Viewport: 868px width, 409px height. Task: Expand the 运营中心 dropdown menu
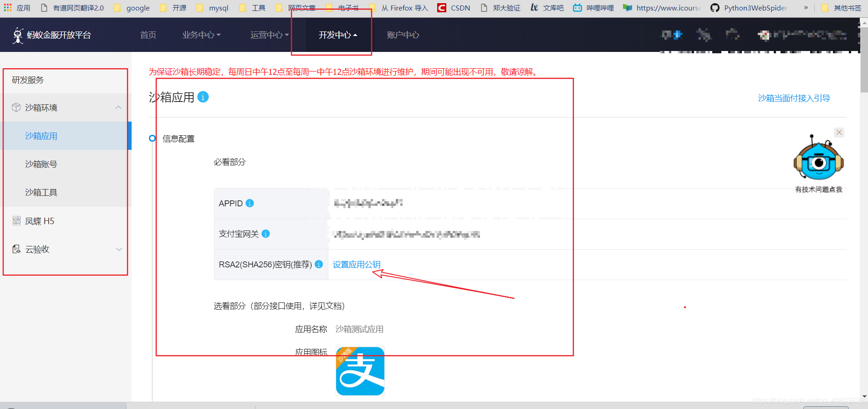tap(270, 35)
